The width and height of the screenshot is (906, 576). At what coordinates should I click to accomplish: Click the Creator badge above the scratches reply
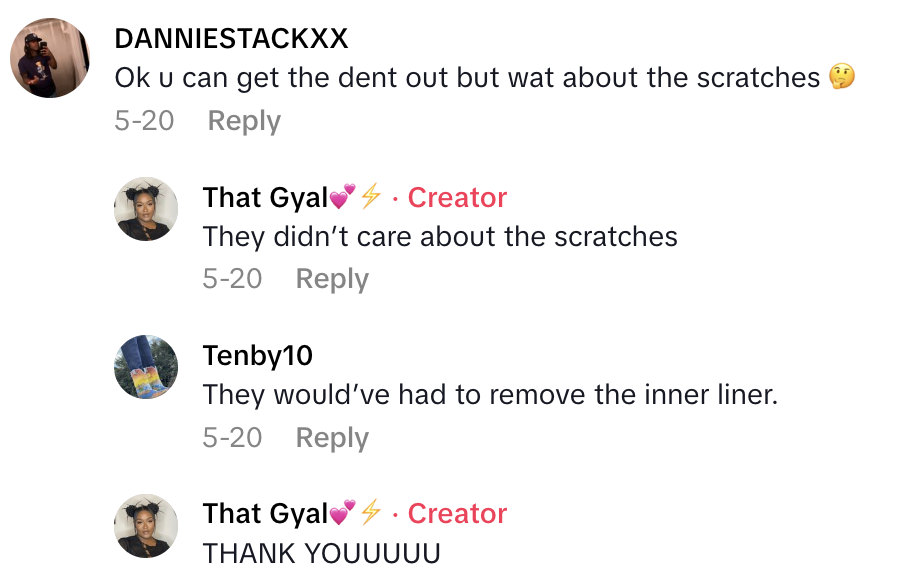click(457, 197)
